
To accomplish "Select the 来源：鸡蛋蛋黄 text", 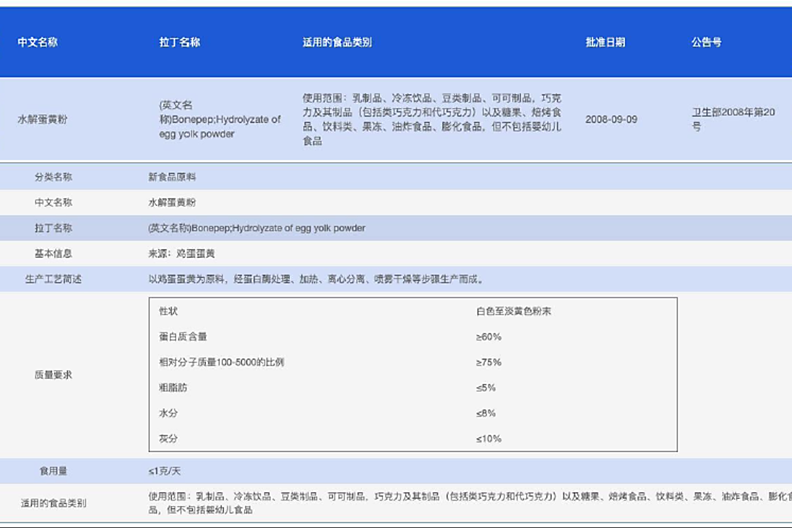I will pyautogui.click(x=182, y=253).
